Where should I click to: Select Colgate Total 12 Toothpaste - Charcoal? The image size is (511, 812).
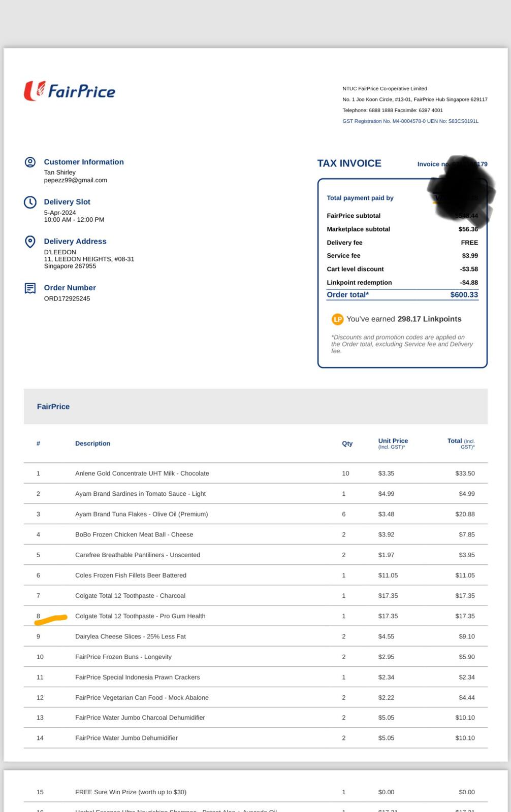[130, 596]
